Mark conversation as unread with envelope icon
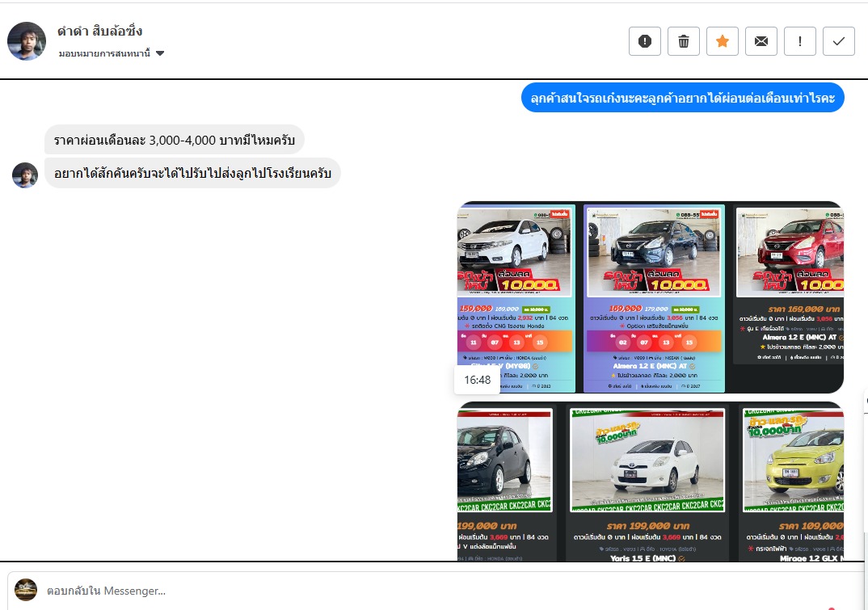The image size is (868, 610). 761,41
